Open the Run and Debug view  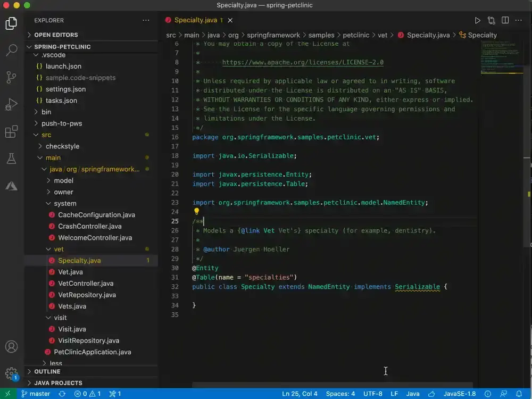pyautogui.click(x=12, y=104)
